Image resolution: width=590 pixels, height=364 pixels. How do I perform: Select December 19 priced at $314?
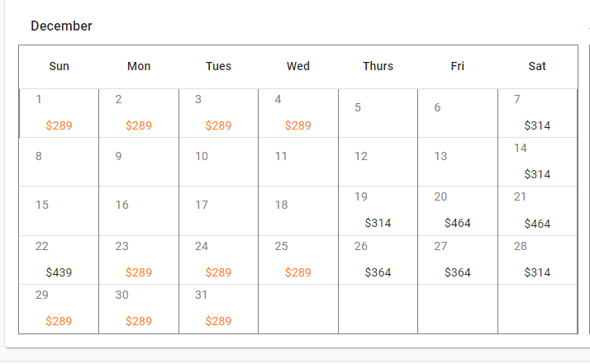click(378, 210)
